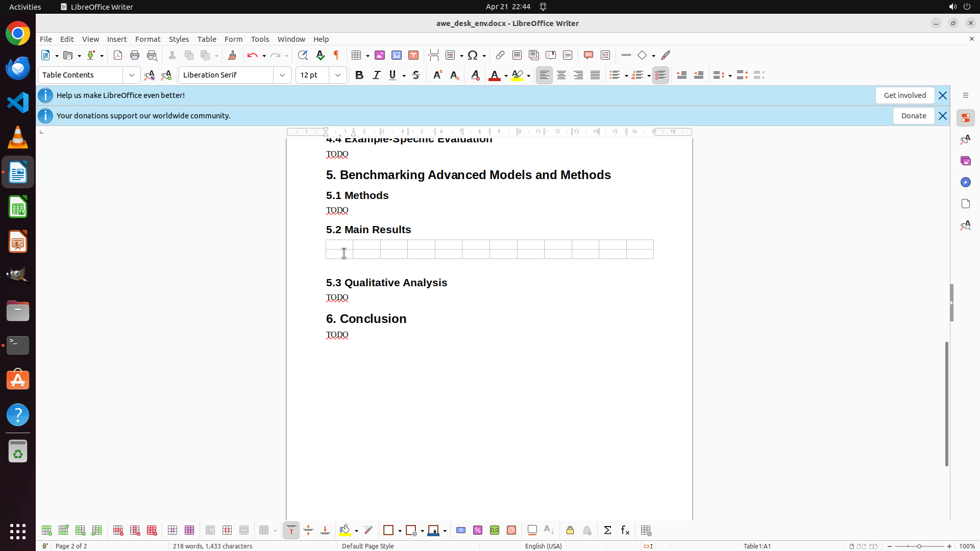Open the Navigator sidebar compass icon

(965, 182)
